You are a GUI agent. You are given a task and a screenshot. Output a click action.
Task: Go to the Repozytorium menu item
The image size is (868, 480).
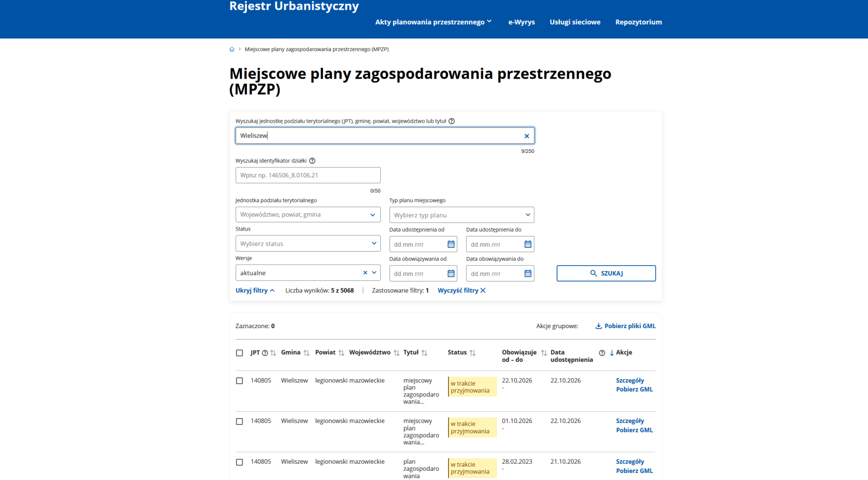click(x=639, y=22)
